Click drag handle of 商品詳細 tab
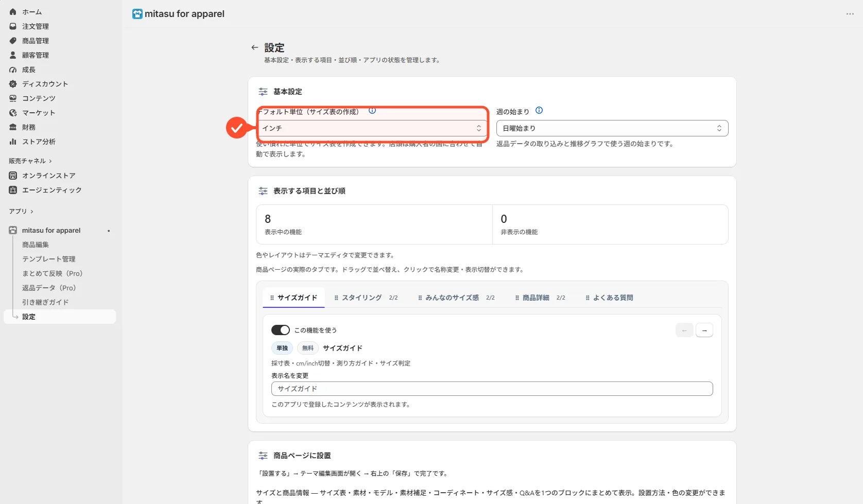Viewport: 863px width, 504px height. click(x=517, y=298)
